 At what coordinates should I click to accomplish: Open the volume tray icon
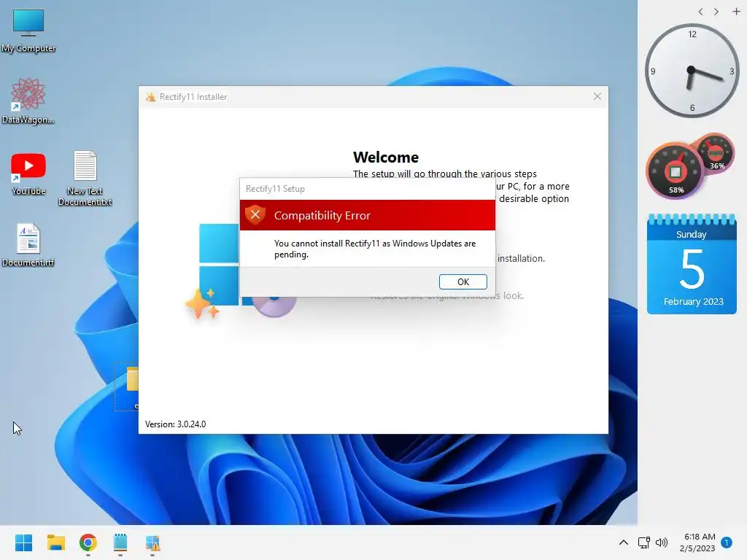tap(662, 542)
